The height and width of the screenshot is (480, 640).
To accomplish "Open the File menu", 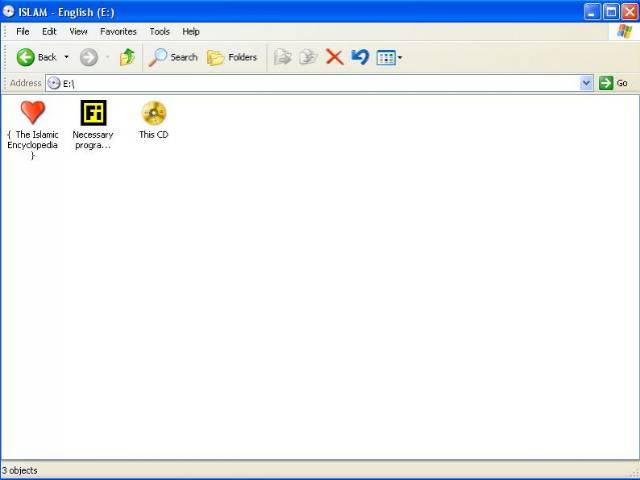I will tap(22, 31).
